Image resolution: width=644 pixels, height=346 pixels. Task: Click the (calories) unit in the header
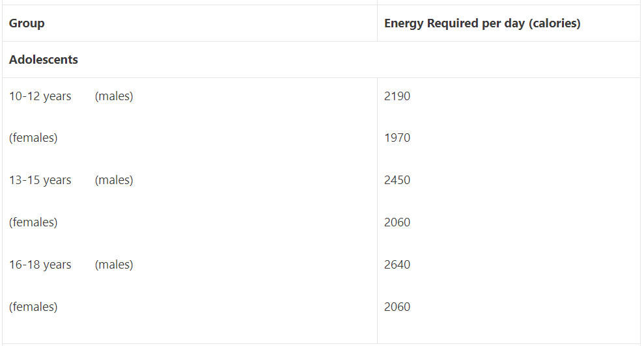[554, 23]
